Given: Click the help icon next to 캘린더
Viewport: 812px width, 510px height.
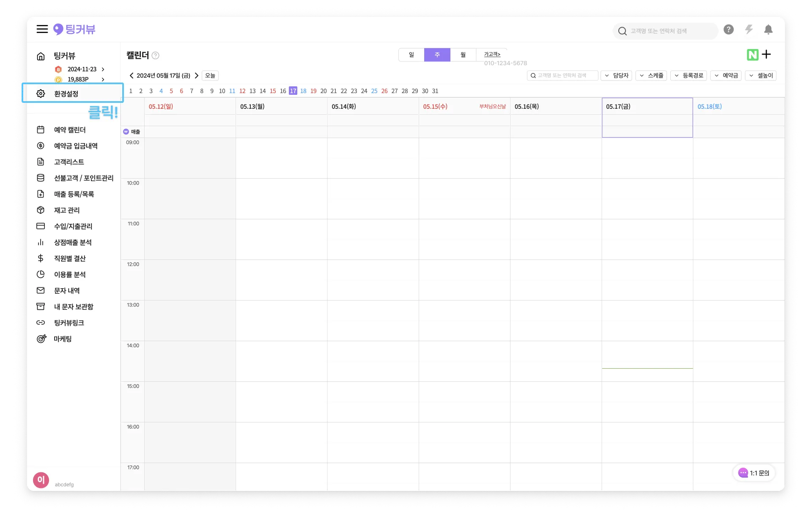Looking at the screenshot, I should tap(156, 55).
